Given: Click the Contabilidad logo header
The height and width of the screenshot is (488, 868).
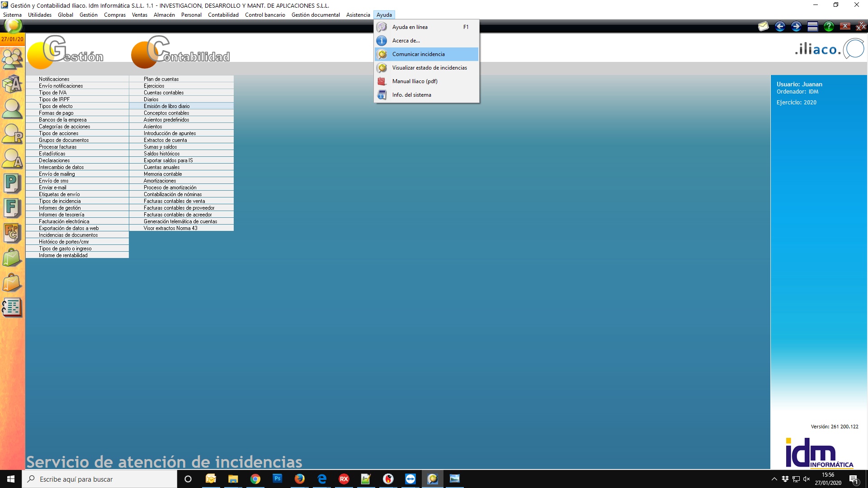Looking at the screenshot, I should (181, 52).
